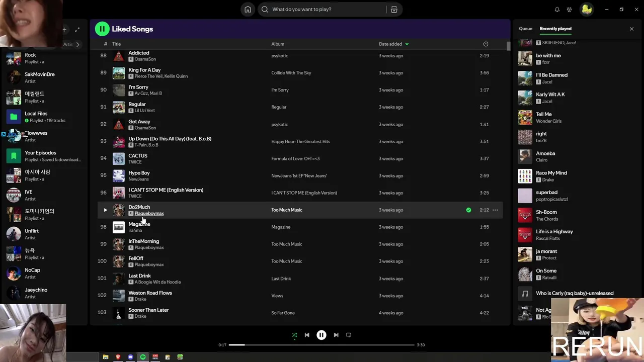Select Weston Road Flows track title
Viewport: 644px width, 362px height.
(x=150, y=293)
